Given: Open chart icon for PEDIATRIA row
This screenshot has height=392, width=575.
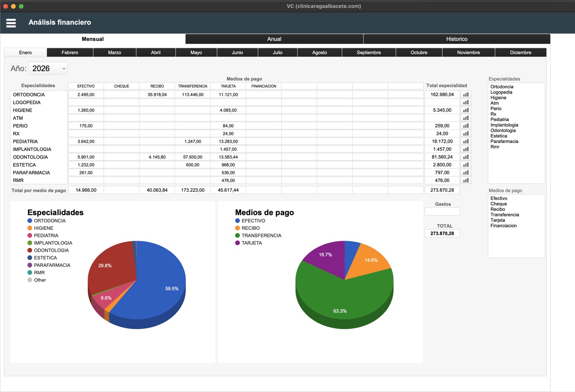Looking at the screenshot, I should tap(466, 141).
